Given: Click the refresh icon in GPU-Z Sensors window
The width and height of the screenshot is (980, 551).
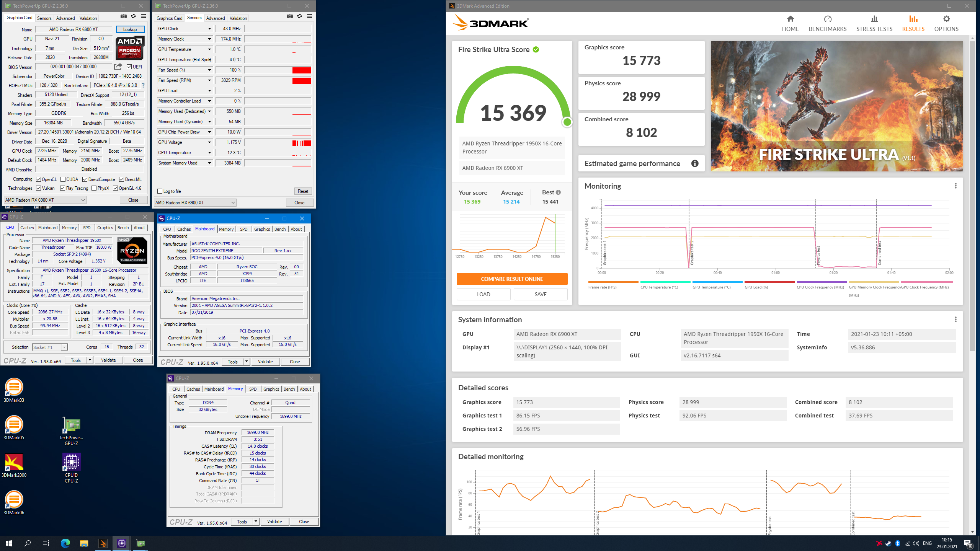Looking at the screenshot, I should click(299, 16).
